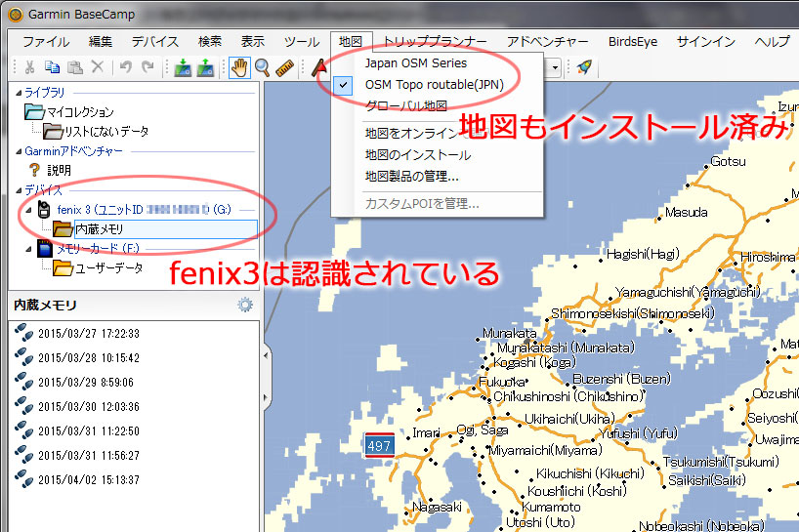Open the デバイス menu

click(x=155, y=42)
